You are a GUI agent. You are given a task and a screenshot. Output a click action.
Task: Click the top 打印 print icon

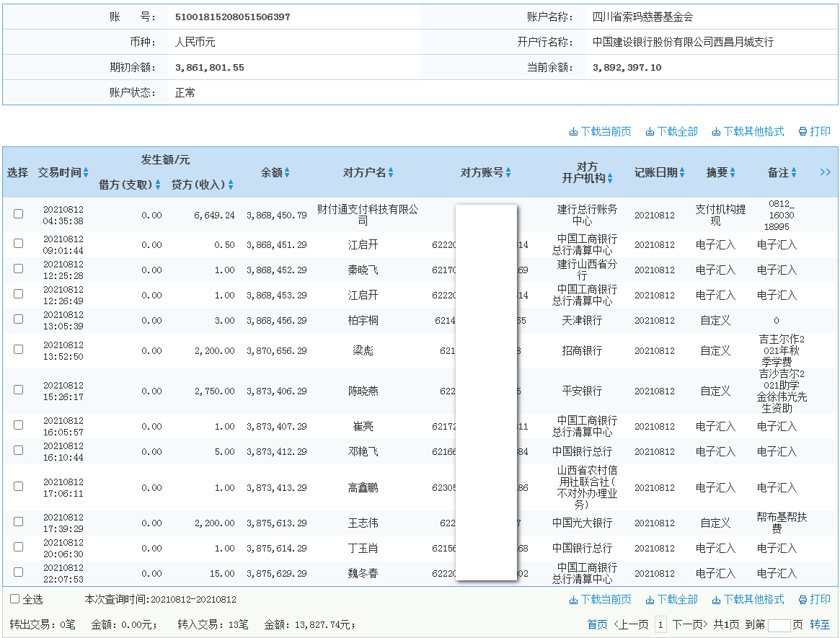(x=803, y=131)
